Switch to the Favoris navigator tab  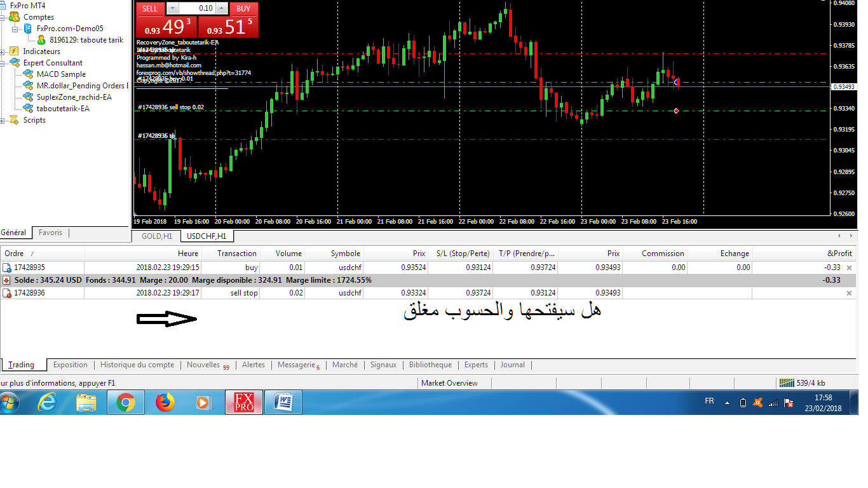click(x=50, y=233)
